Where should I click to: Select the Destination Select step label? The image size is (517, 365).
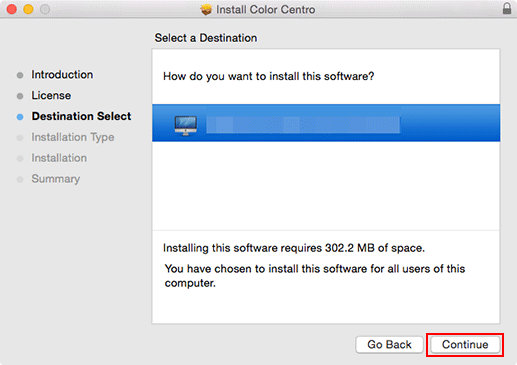click(x=81, y=116)
